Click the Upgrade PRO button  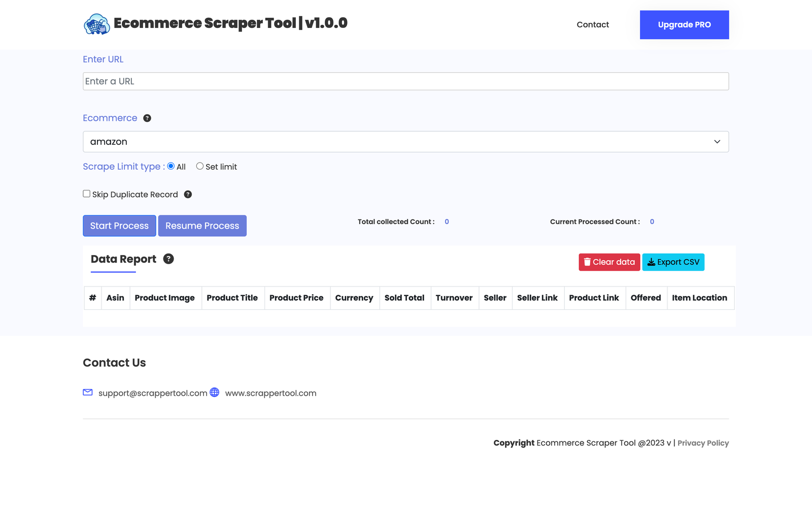pyautogui.click(x=685, y=25)
